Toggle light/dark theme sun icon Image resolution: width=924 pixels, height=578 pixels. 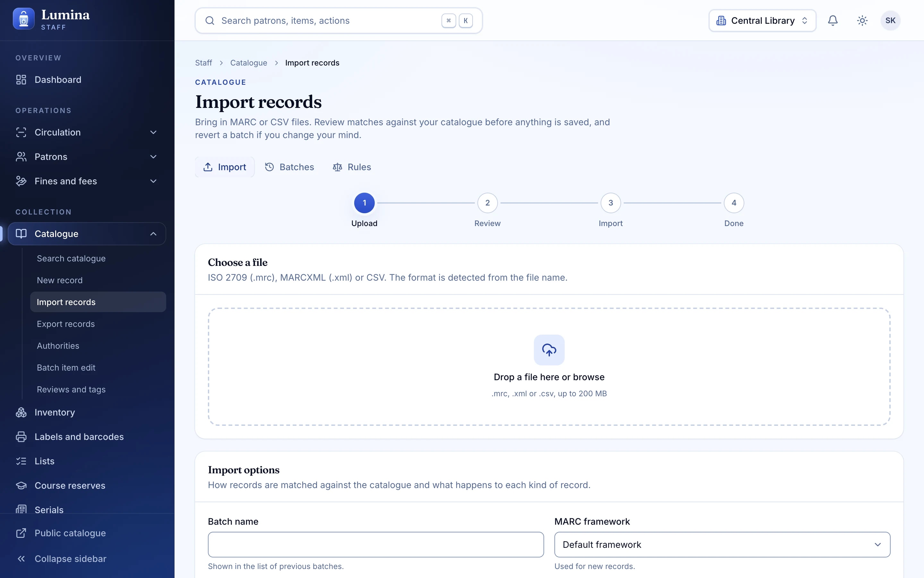862,21
